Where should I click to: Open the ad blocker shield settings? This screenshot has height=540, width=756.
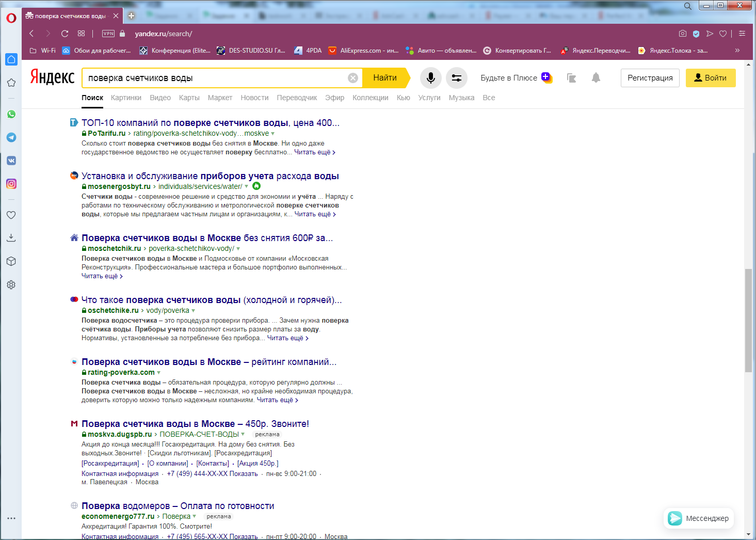point(696,34)
